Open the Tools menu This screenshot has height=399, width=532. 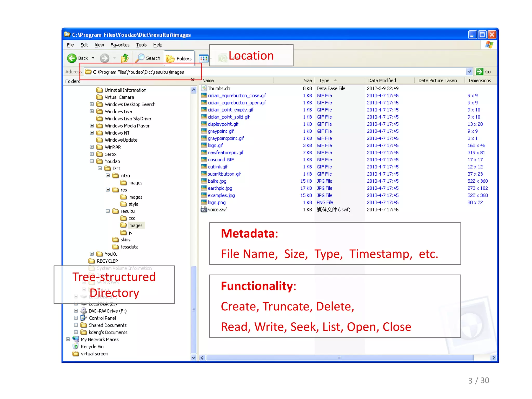pyautogui.click(x=141, y=45)
